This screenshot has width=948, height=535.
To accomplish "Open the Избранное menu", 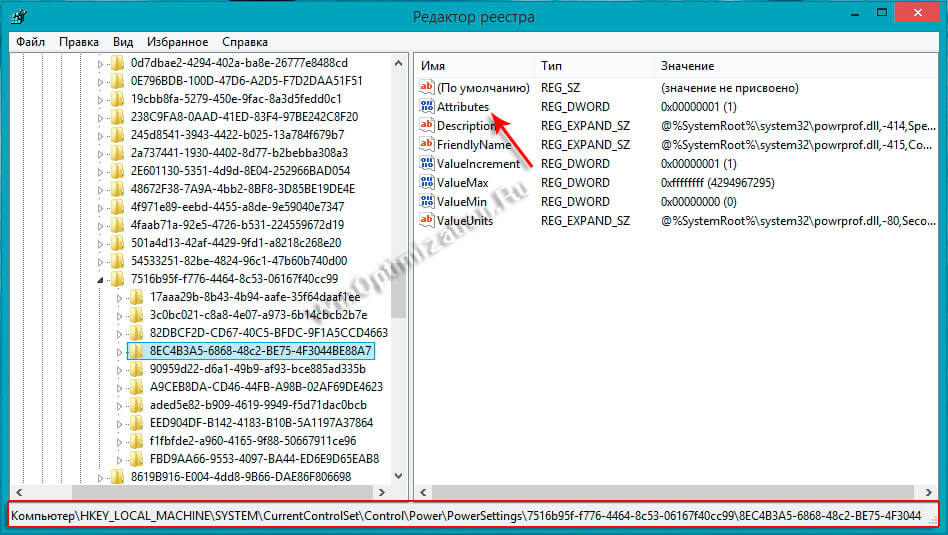I will coord(177,42).
